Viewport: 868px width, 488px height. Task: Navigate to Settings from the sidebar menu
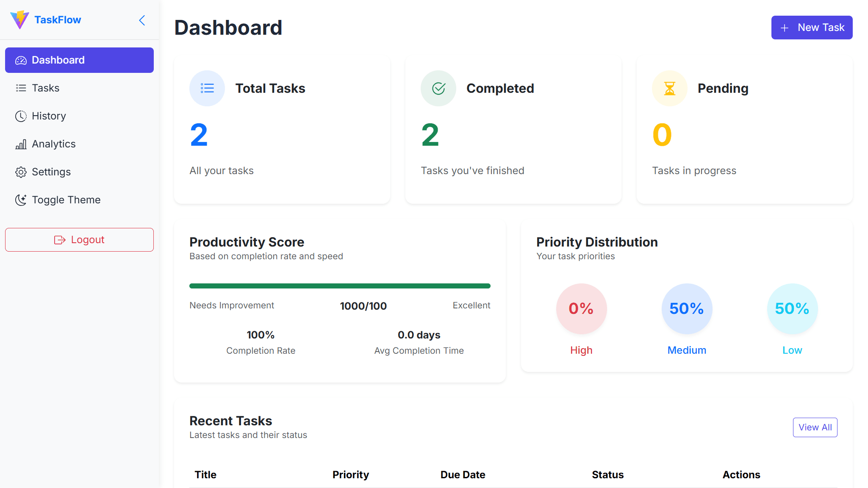tap(51, 172)
